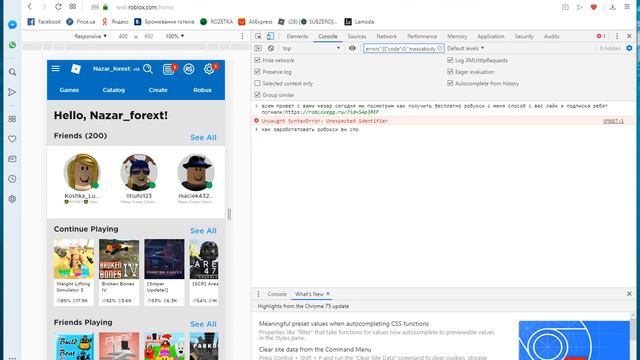This screenshot has width=640, height=360.
Task: Open Broken Bones IV game thumbnail
Action: 119,259
